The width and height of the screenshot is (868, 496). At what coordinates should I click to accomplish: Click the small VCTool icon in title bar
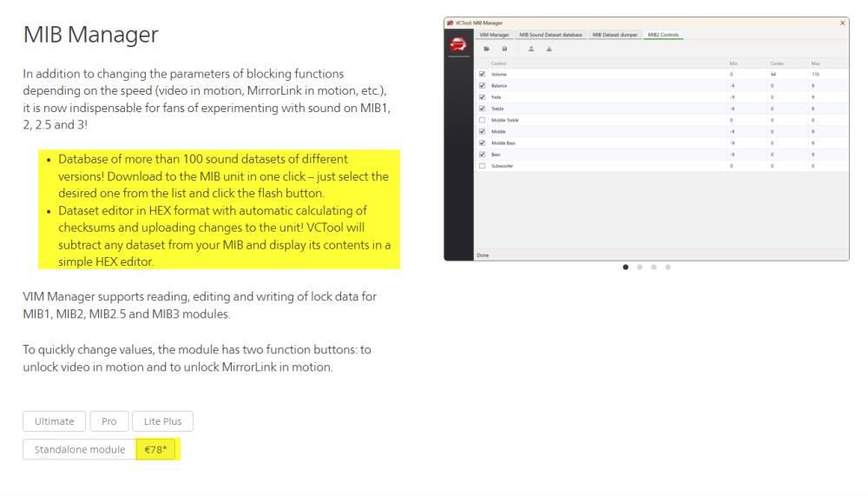[x=450, y=23]
